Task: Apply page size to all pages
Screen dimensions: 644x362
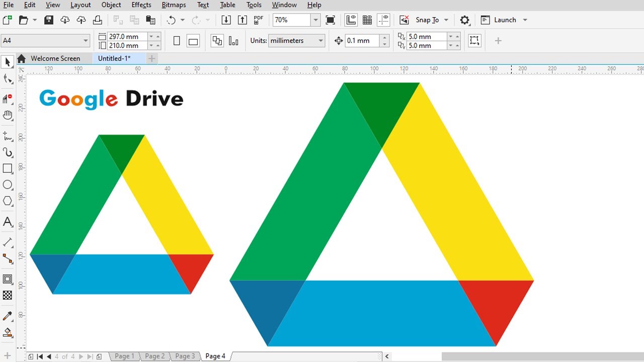Action: pyautogui.click(x=217, y=41)
